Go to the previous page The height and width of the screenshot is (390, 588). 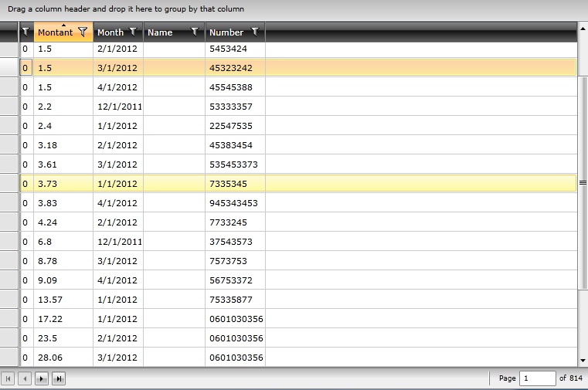[25, 378]
